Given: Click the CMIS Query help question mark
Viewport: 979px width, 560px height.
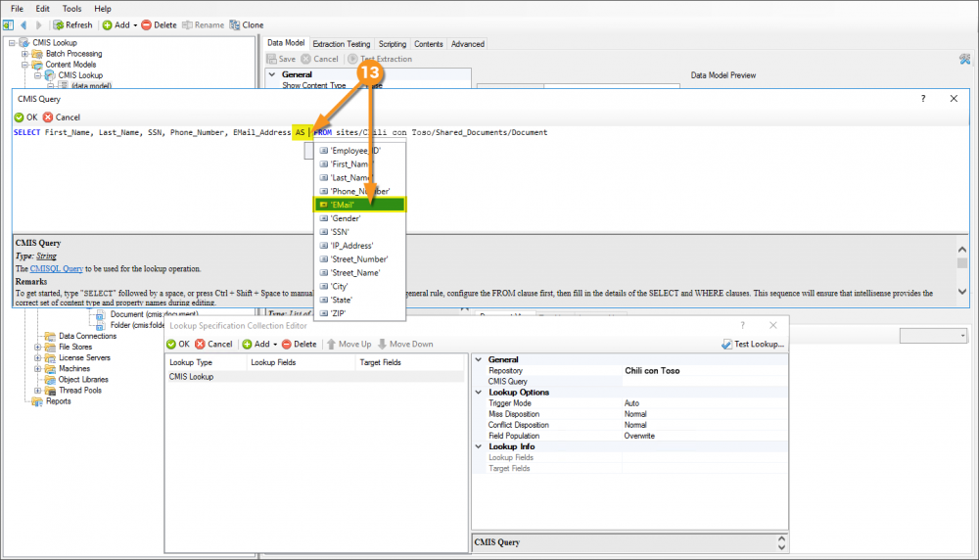Looking at the screenshot, I should coord(923,99).
